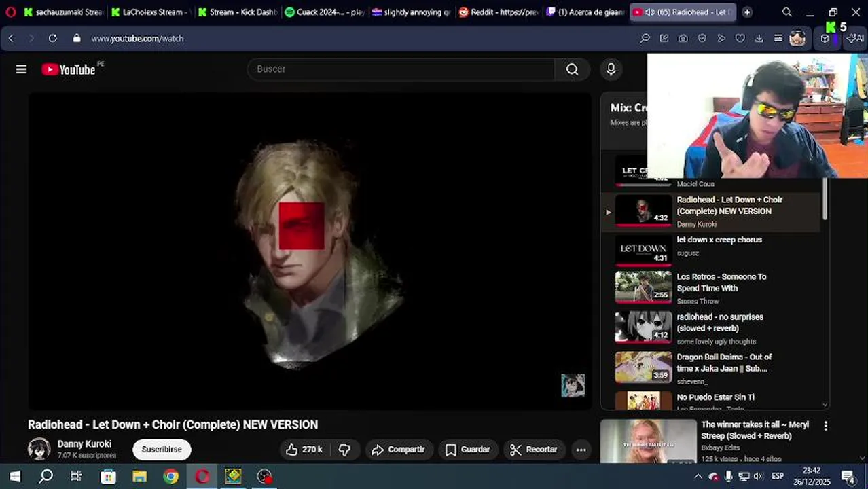This screenshot has width=868, height=489.
Task: Open the Opera AI assistant button
Action: [x=854, y=39]
